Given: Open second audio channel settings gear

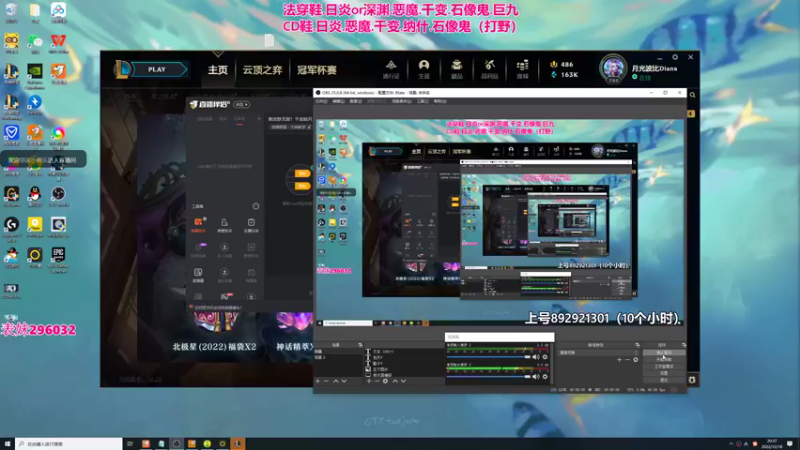Looking at the screenshot, I should (x=545, y=377).
